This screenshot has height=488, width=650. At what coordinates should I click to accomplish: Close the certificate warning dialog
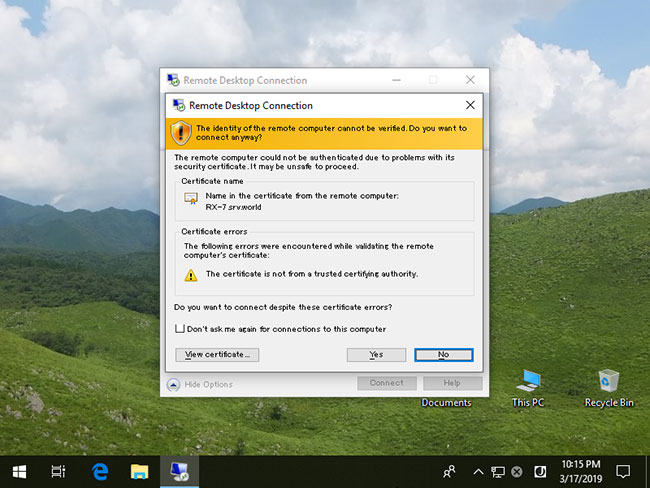coord(470,105)
